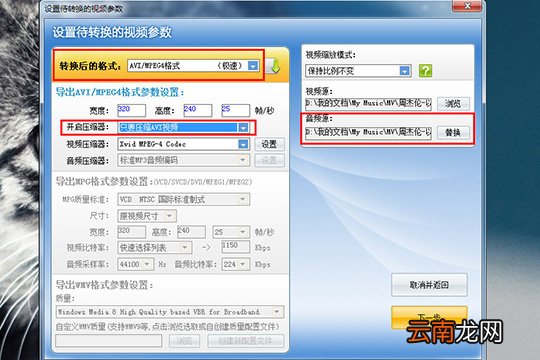Click the AVI 宽度 field showing 320

click(131, 111)
